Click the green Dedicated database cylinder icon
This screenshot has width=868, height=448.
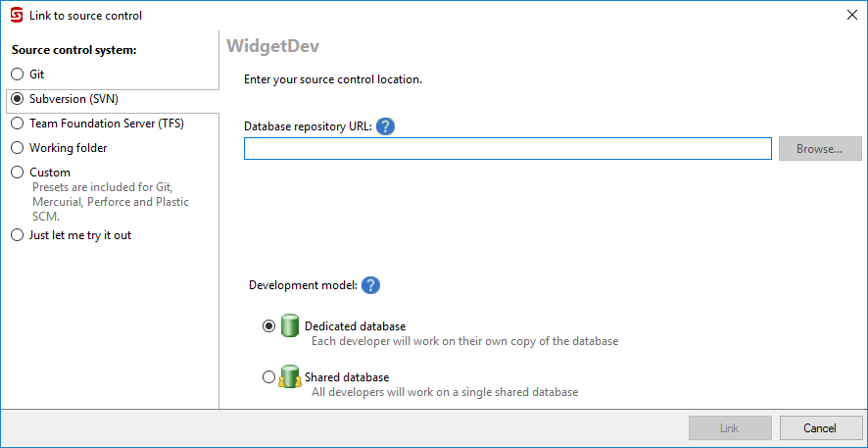(x=290, y=326)
